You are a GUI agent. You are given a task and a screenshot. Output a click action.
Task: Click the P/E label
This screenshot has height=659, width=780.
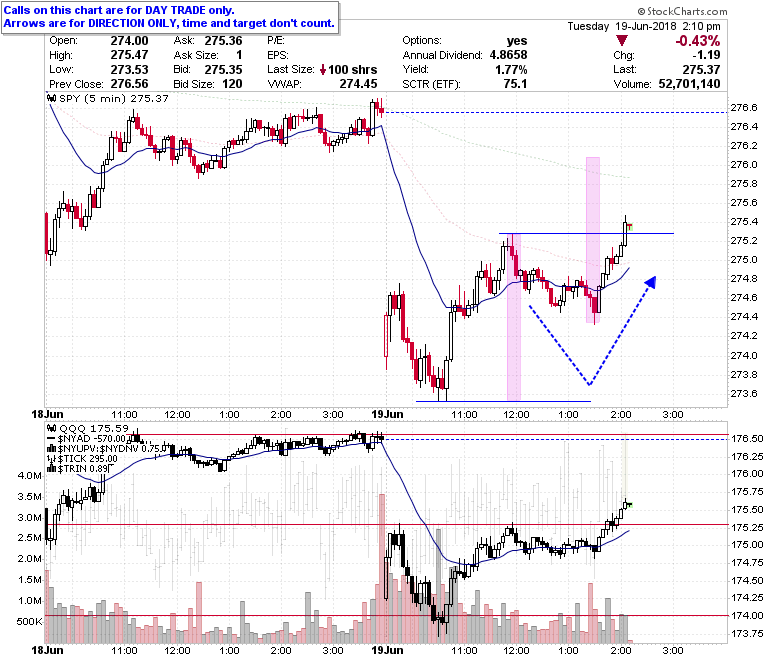tap(276, 41)
